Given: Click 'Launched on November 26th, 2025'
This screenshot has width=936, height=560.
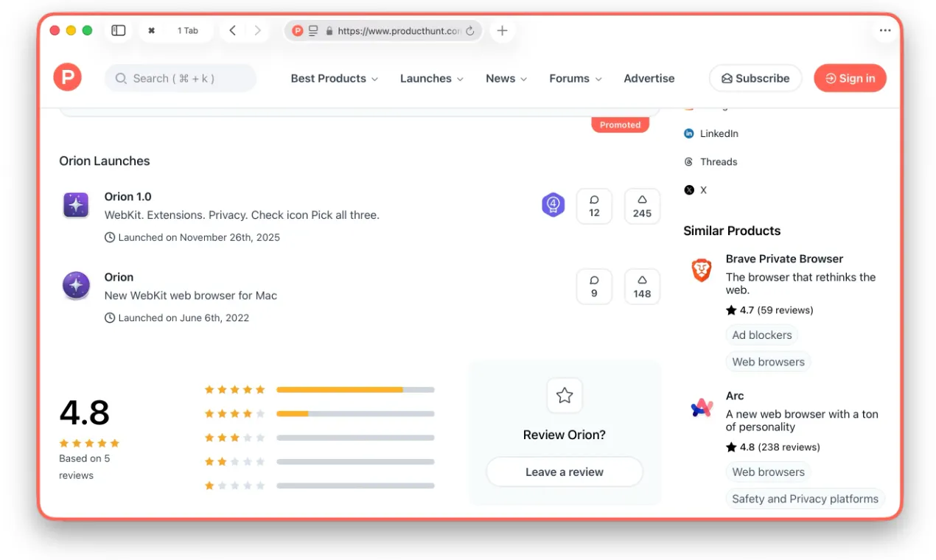Looking at the screenshot, I should point(199,237).
